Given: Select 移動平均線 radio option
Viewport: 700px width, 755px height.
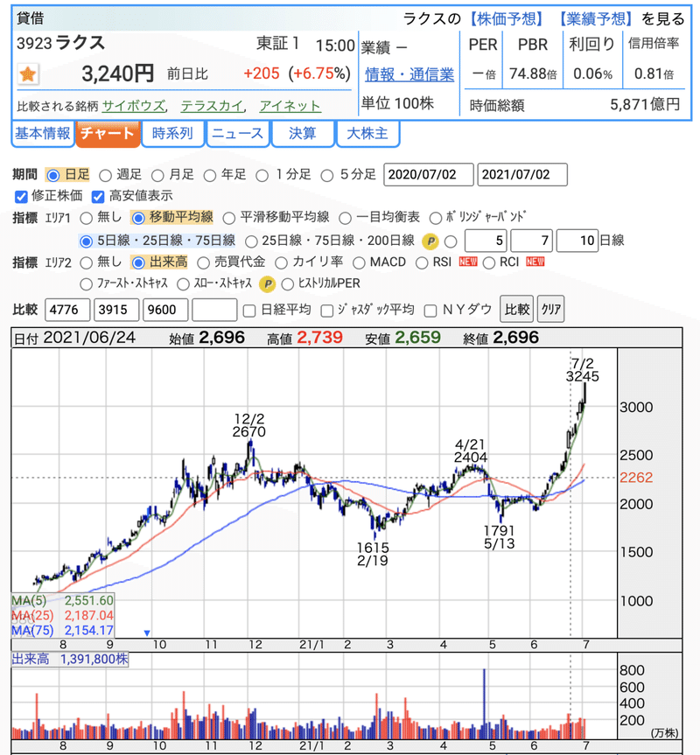Looking at the screenshot, I should coord(138,218).
